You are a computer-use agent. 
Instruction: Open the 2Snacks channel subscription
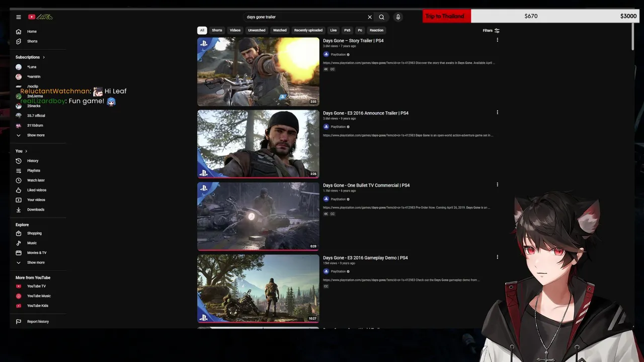[34, 106]
